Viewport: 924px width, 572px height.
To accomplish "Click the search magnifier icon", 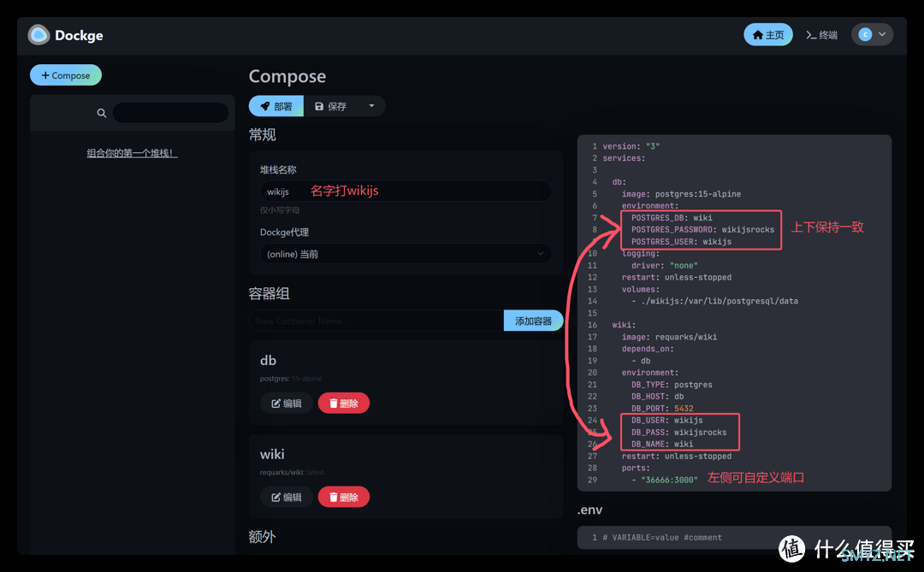I will point(101,113).
